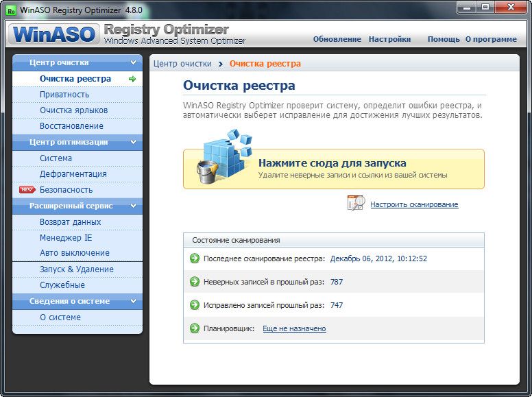532x397 pixels.
Task: Select О системе in the sidebar
Action: 77,317
